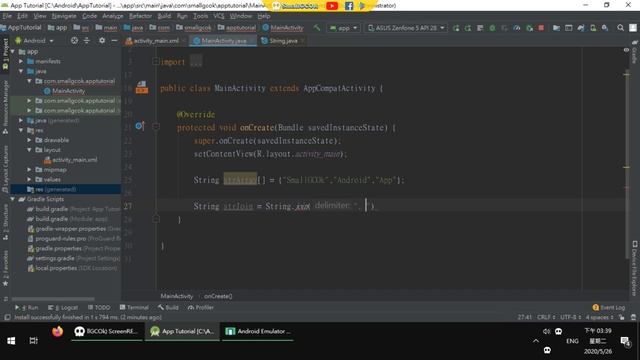
Task: Expand the drawable folder
Action: pyautogui.click(x=29, y=140)
